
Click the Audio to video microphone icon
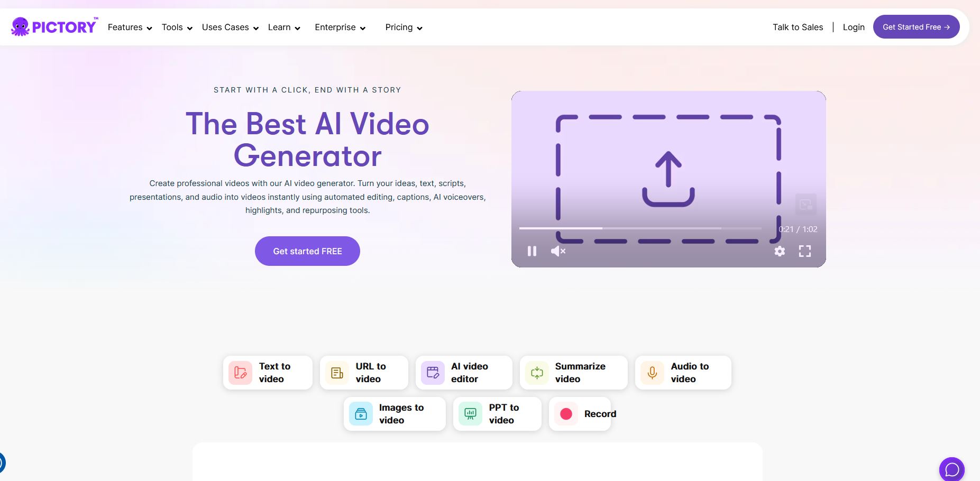tap(652, 373)
